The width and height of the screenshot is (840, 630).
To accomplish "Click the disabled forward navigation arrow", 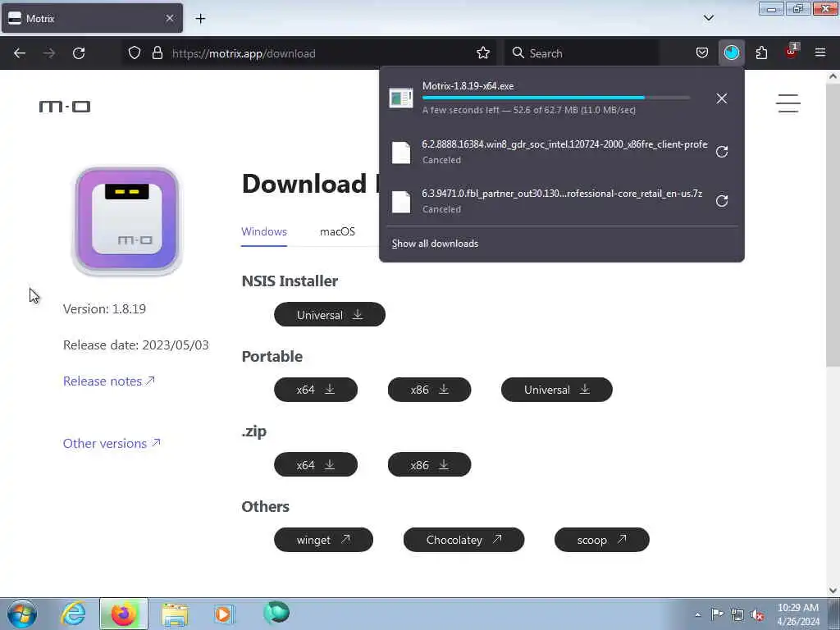I will tap(48, 53).
